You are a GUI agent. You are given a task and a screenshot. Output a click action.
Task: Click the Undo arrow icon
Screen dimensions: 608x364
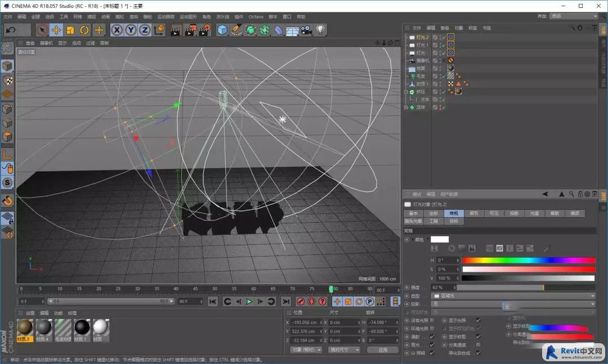[x=11, y=30]
